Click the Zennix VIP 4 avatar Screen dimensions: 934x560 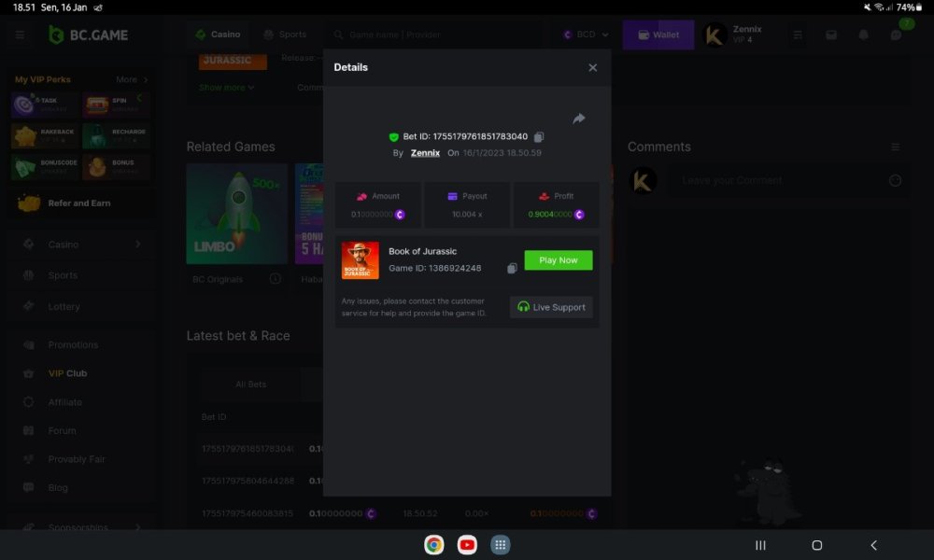pos(714,34)
